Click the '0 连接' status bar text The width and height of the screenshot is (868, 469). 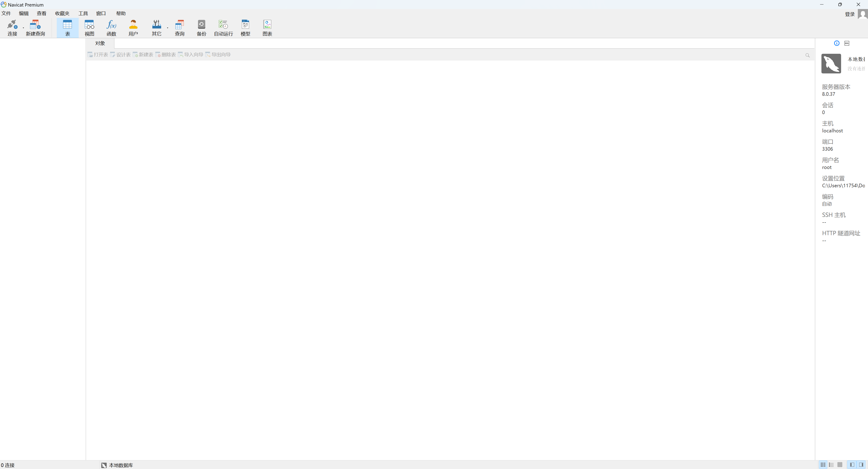point(8,465)
